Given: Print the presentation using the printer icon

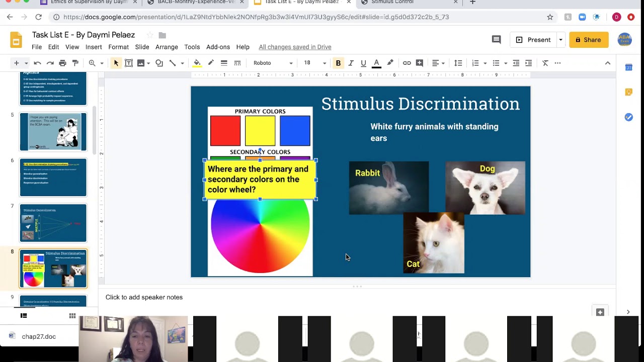Looking at the screenshot, I should (x=62, y=63).
